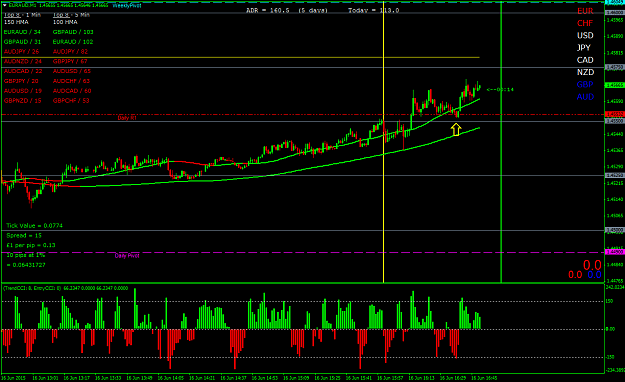Image resolution: width=625 pixels, height=382 pixels.
Task: Click the AUDNZD / 24 row
Action: click(23, 61)
